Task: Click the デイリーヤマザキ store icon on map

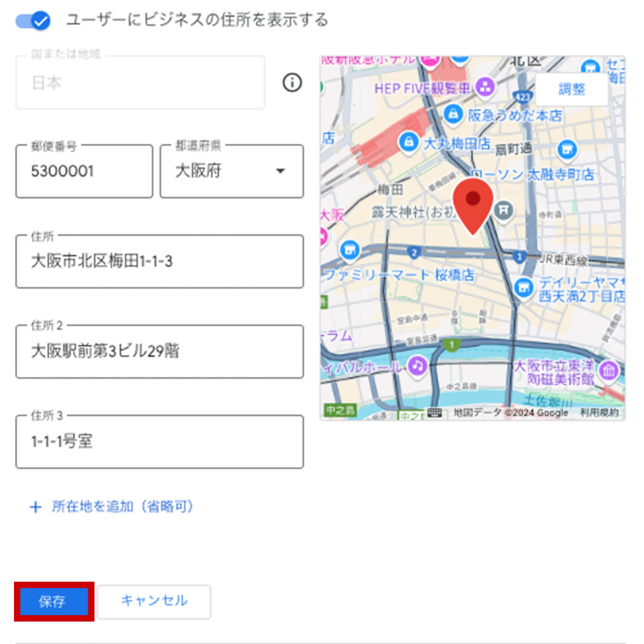Action: point(524,287)
